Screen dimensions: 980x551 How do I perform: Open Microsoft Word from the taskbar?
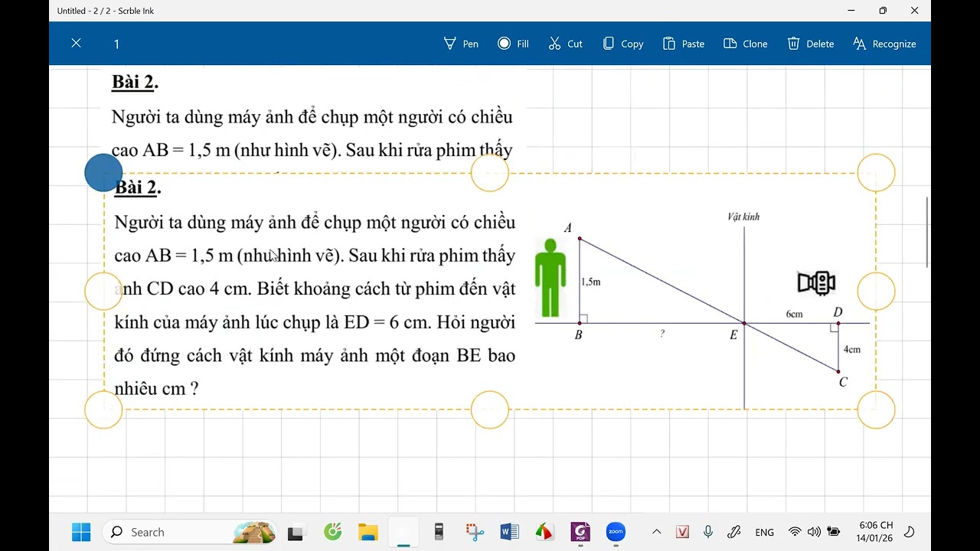[x=509, y=532]
